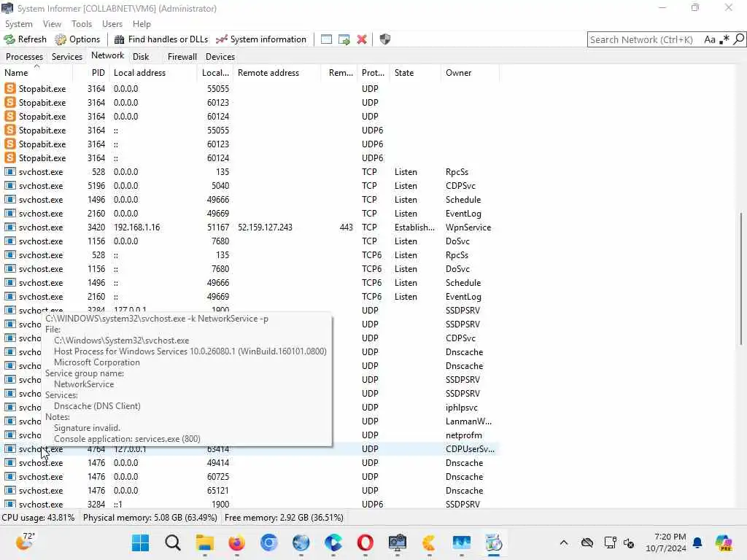Open taskbar Search

(x=173, y=542)
